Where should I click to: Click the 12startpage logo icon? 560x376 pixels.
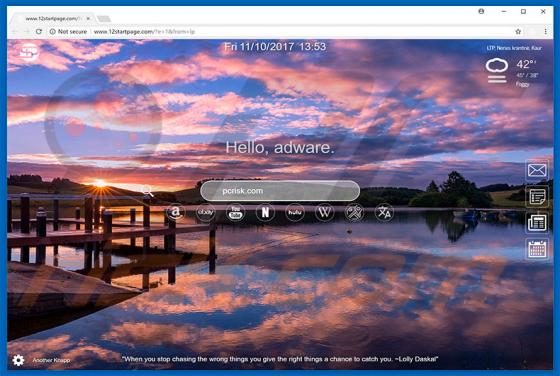(x=29, y=52)
